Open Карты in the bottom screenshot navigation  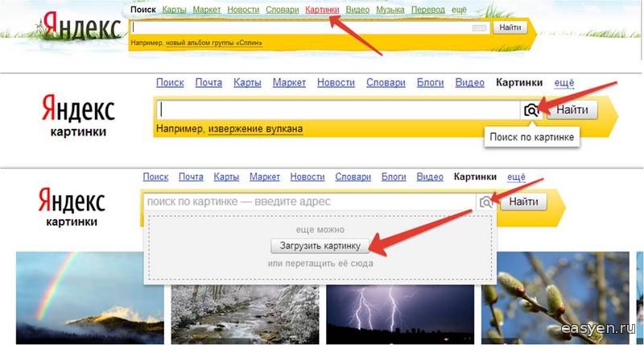[226, 177]
